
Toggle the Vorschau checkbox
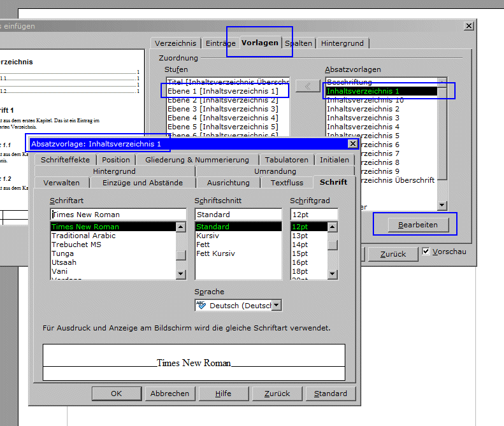pyautogui.click(x=426, y=252)
